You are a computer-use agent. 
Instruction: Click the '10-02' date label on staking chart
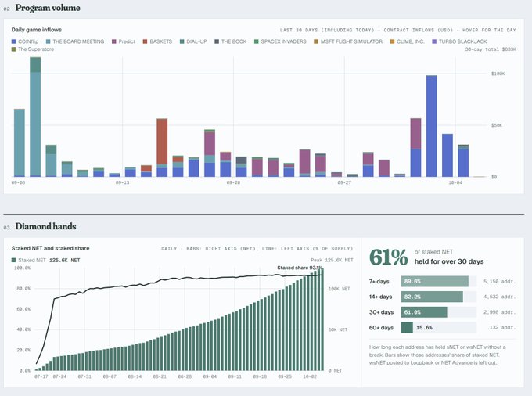pyautogui.click(x=310, y=376)
